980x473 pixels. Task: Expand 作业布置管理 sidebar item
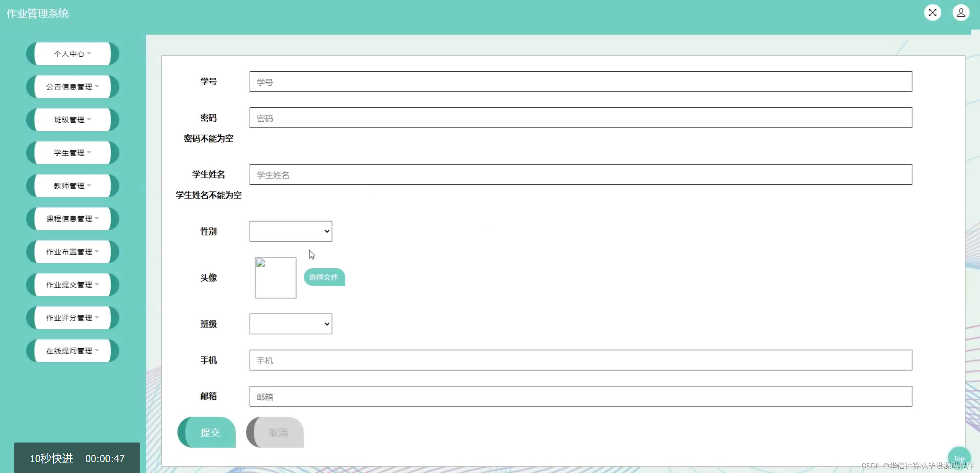click(x=72, y=252)
